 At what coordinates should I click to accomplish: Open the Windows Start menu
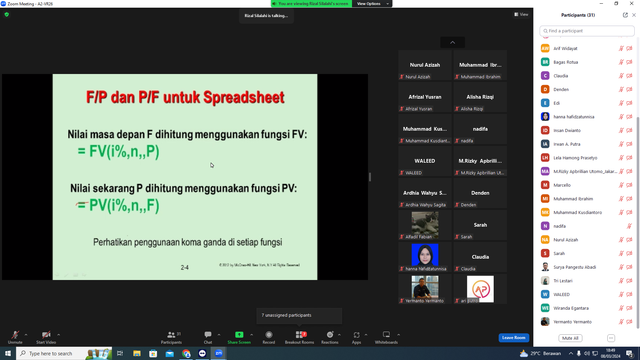tap(8, 353)
